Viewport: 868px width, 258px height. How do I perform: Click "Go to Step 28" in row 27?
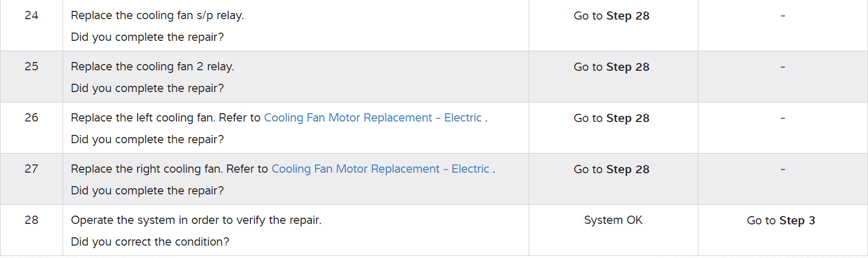coord(611,170)
